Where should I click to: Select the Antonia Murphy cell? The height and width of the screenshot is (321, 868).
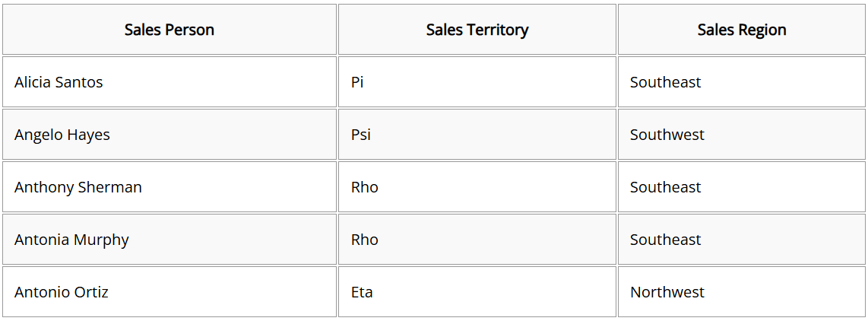click(x=169, y=240)
